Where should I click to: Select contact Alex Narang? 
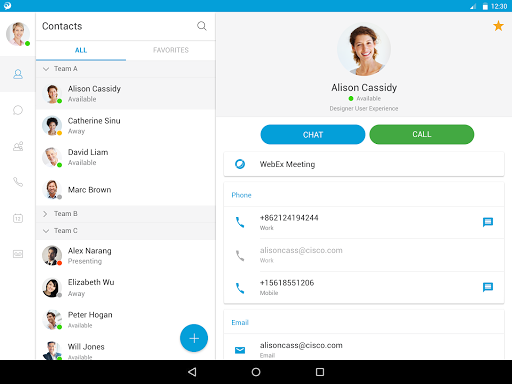tap(126, 256)
